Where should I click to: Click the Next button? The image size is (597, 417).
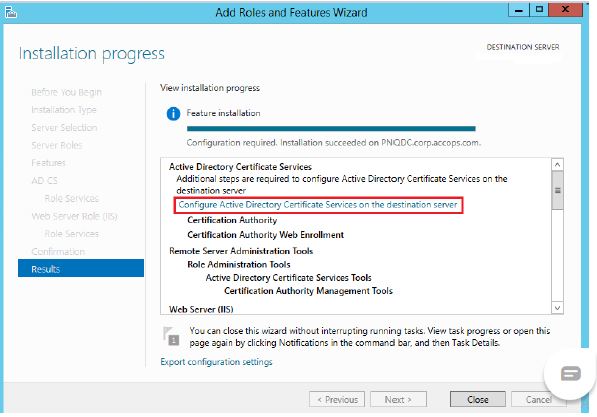398,399
